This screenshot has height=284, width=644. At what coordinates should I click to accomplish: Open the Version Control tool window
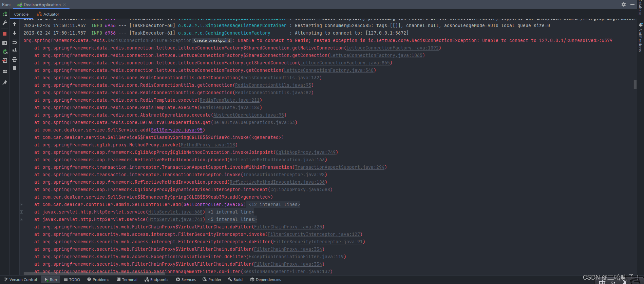(x=20, y=280)
